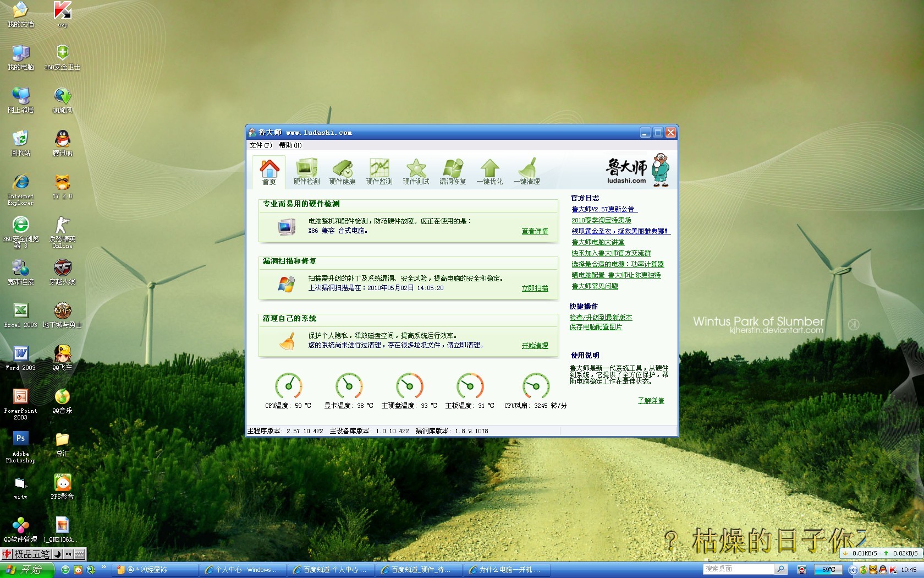Open 穿越火线 desktop icon

62,272
